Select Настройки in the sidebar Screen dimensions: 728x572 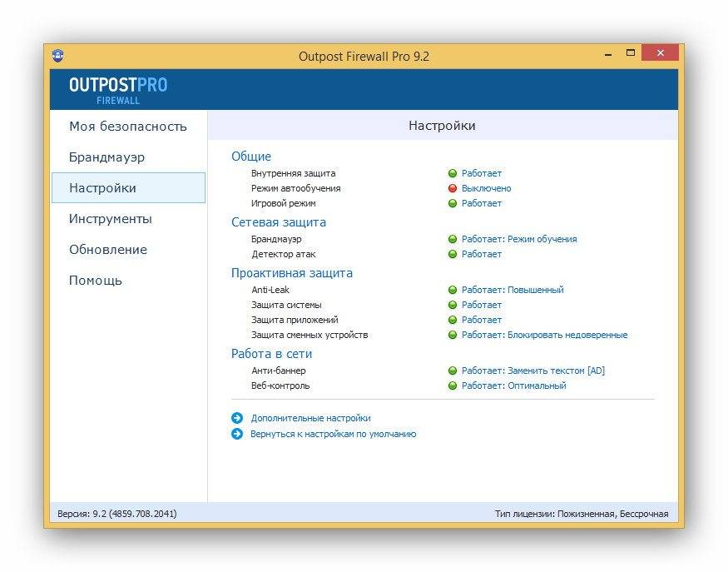(128, 187)
